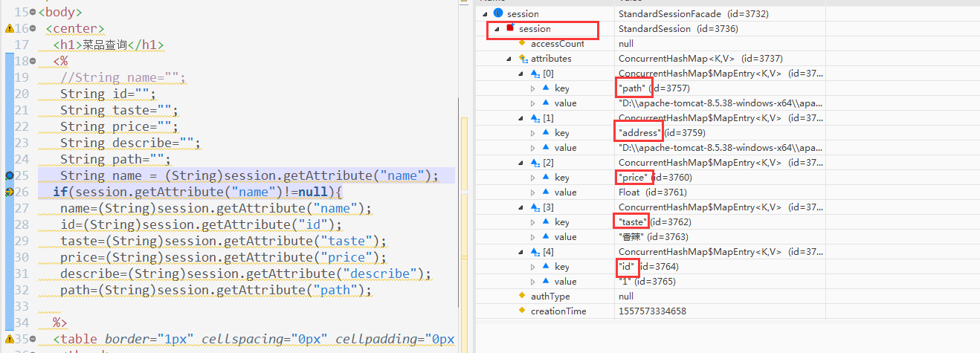Click the instruction pointer arrow on line 26
This screenshot has width=980, height=353.
(x=9, y=192)
